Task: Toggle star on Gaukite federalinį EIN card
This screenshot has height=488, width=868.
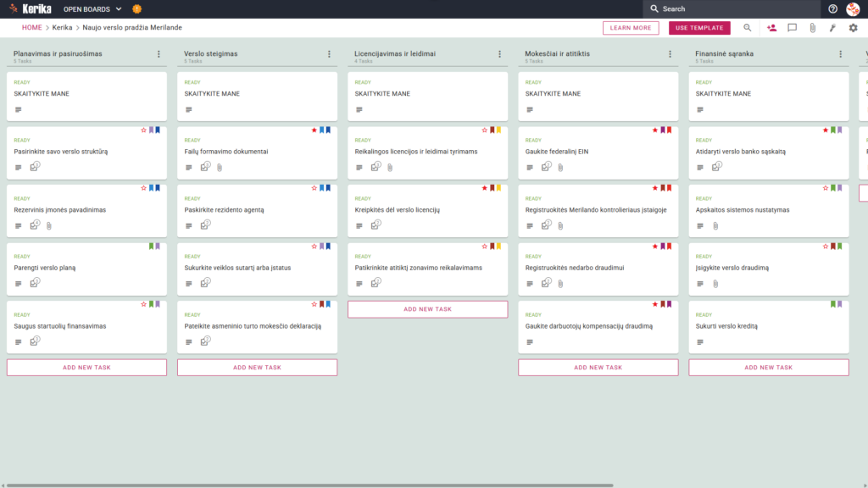Action: click(655, 130)
